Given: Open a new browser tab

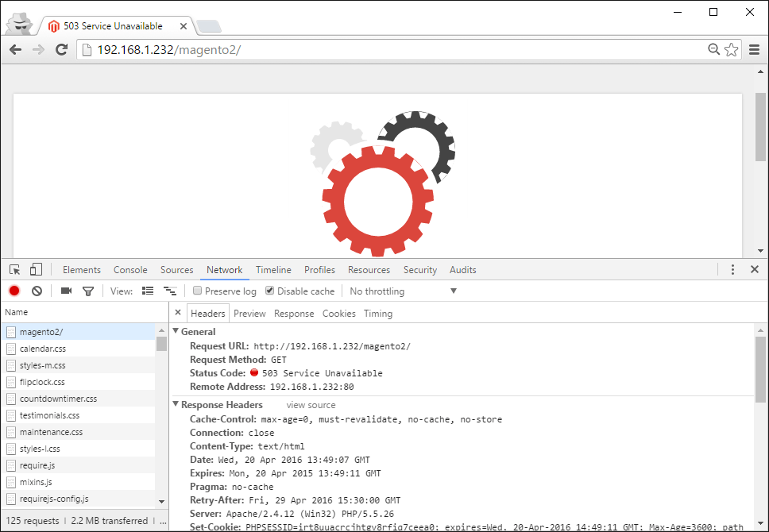Looking at the screenshot, I should click(x=208, y=26).
